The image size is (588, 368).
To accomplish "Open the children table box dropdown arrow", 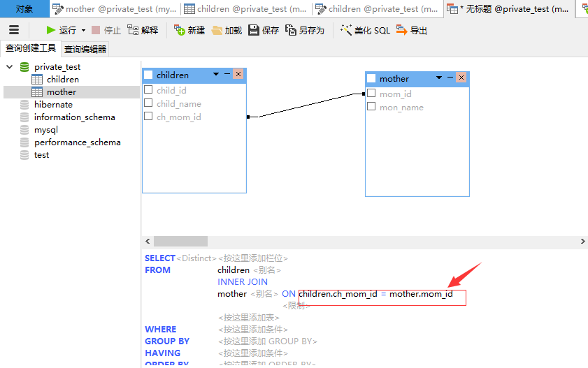I will point(216,74).
